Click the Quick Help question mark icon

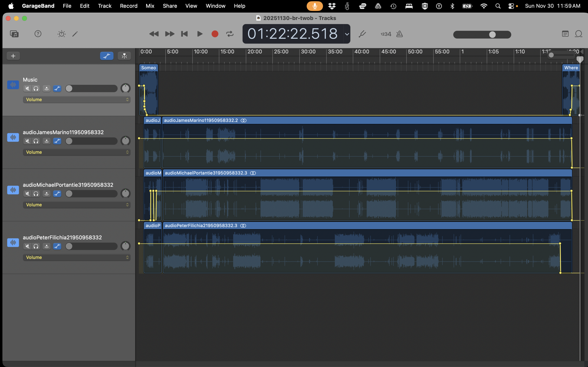38,34
